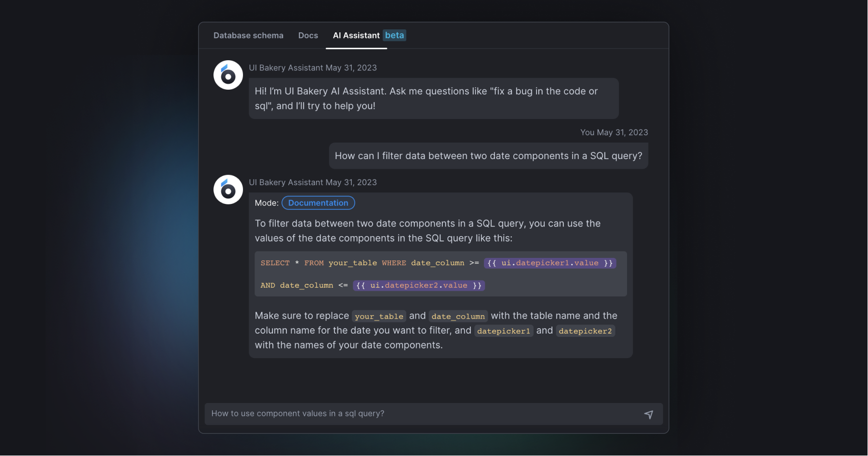868x456 pixels.
Task: Click the datepicker1 inline code chip
Action: (504, 331)
